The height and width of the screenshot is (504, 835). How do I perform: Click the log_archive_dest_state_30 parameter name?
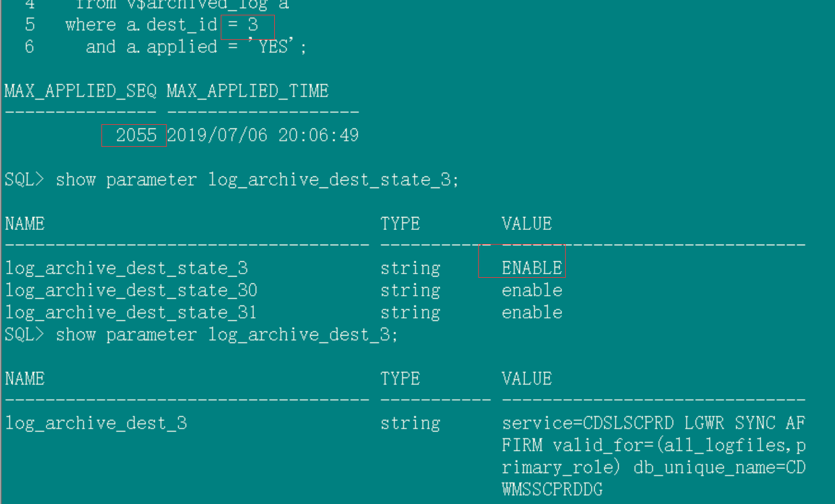(x=131, y=290)
